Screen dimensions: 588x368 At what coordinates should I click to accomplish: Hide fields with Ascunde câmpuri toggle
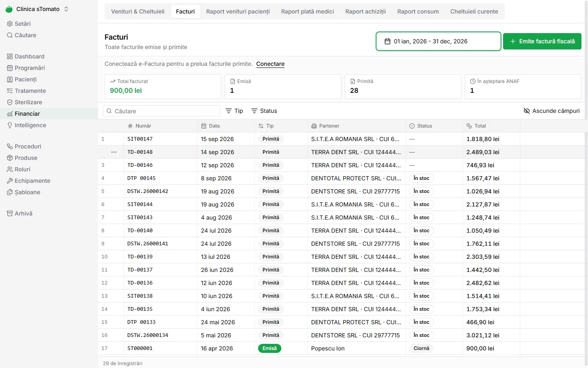click(x=552, y=111)
